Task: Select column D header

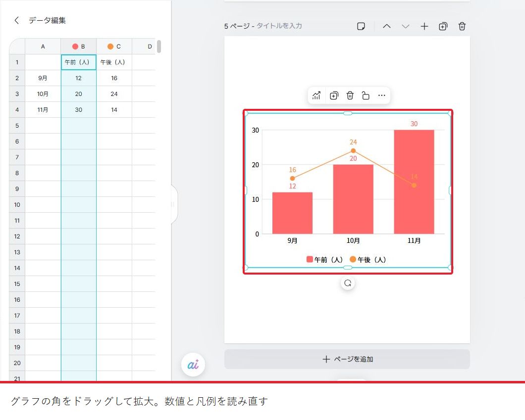Action: coord(144,47)
